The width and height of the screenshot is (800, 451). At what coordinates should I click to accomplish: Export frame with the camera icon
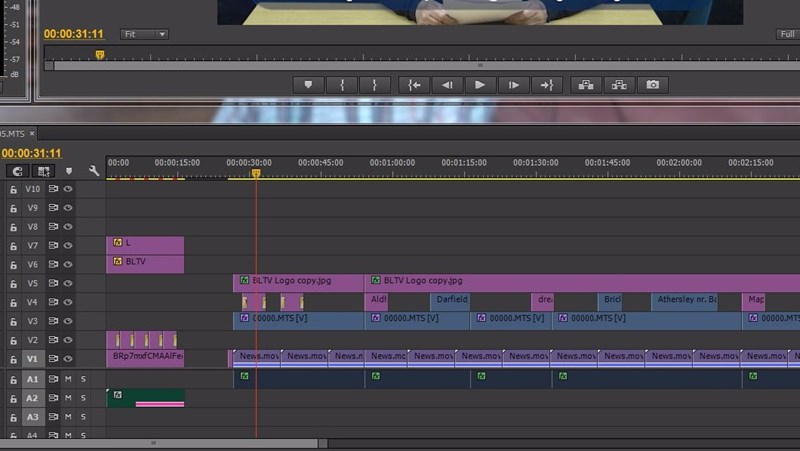coord(653,85)
